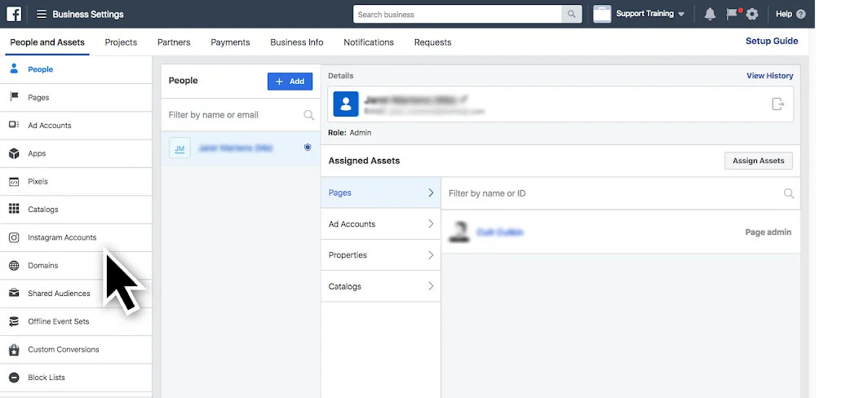
Task: Expand Pages chevron under Assigned Assets
Action: coord(431,192)
